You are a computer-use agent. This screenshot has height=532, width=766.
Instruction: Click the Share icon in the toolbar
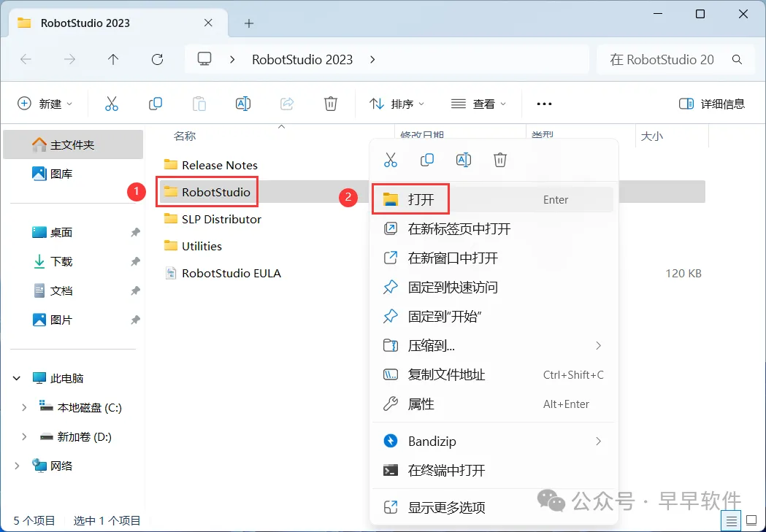click(x=287, y=104)
